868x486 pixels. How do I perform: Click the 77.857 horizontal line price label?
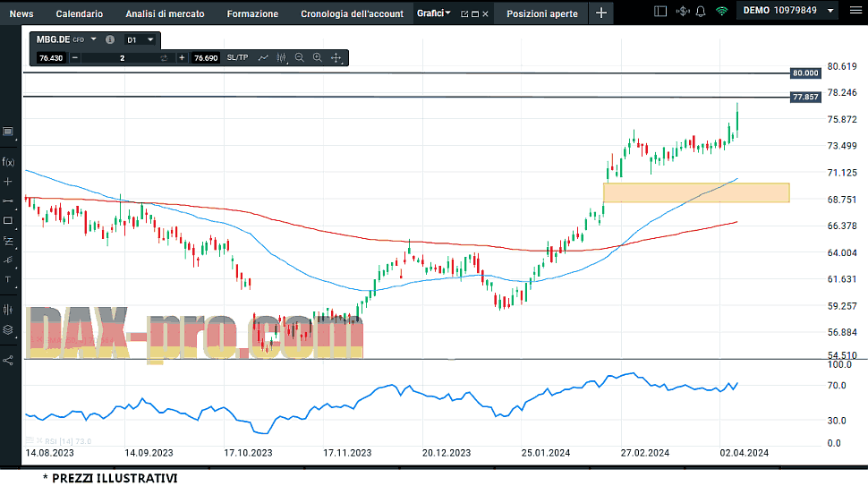click(x=805, y=97)
